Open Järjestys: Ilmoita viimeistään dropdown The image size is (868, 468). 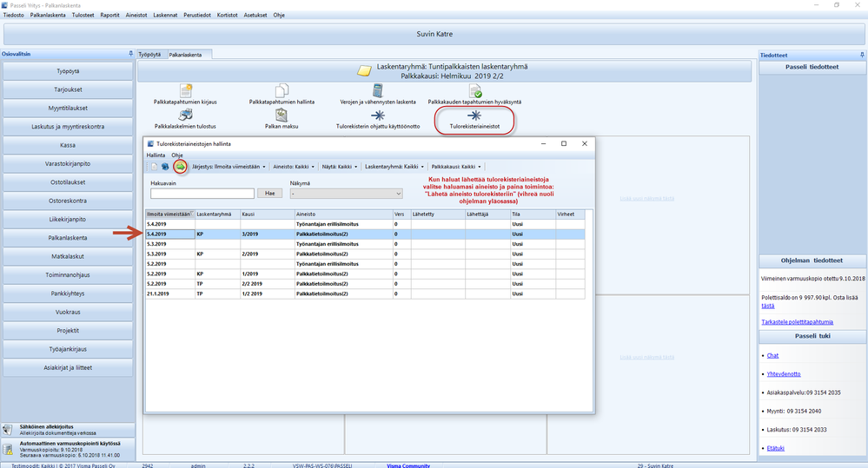coord(229,167)
